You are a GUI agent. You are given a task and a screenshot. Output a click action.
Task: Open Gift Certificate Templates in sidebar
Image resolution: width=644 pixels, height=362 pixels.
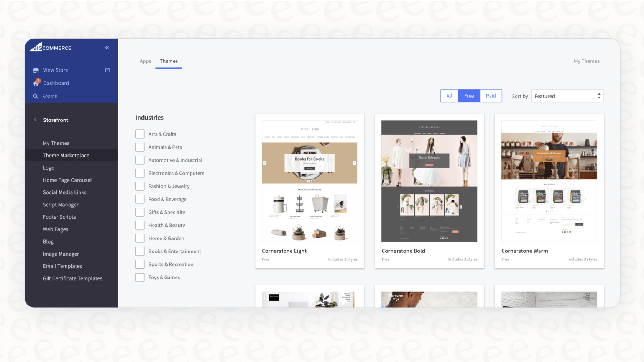pos(72,278)
